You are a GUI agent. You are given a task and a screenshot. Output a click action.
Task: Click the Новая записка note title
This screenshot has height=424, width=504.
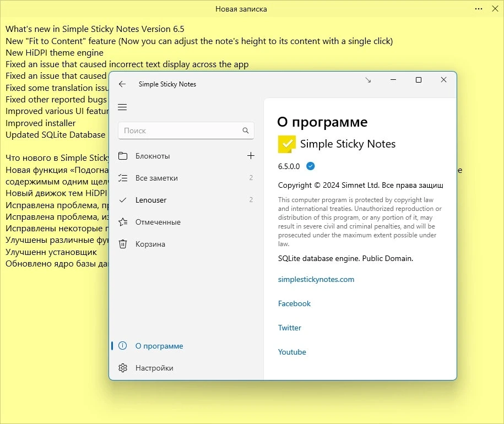pyautogui.click(x=241, y=9)
